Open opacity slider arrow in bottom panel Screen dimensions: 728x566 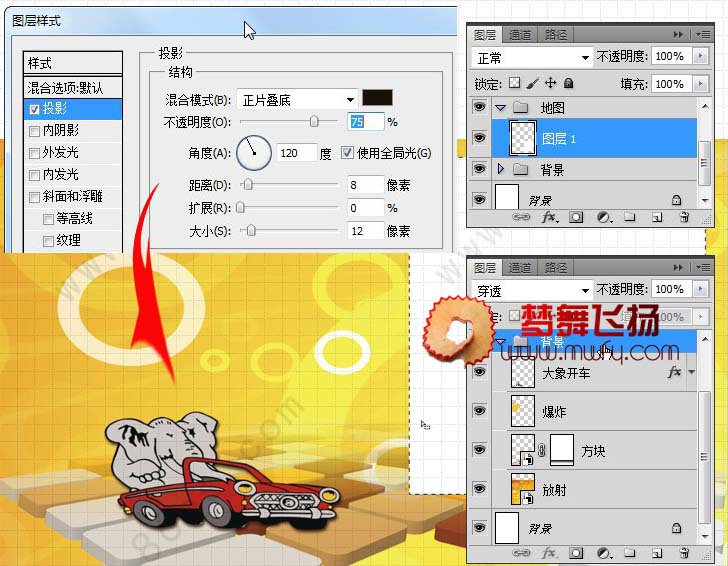point(700,289)
